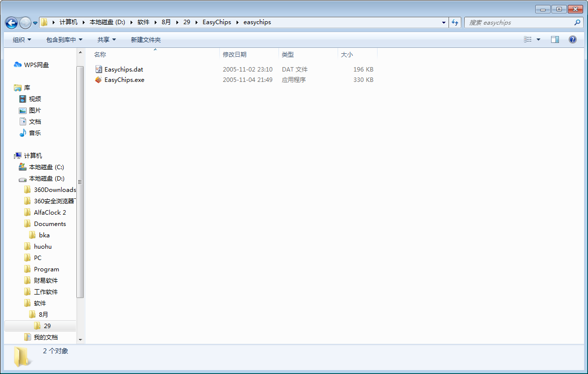The width and height of the screenshot is (588, 374).
Task: Expand the address bar history dropdown
Action: click(444, 23)
